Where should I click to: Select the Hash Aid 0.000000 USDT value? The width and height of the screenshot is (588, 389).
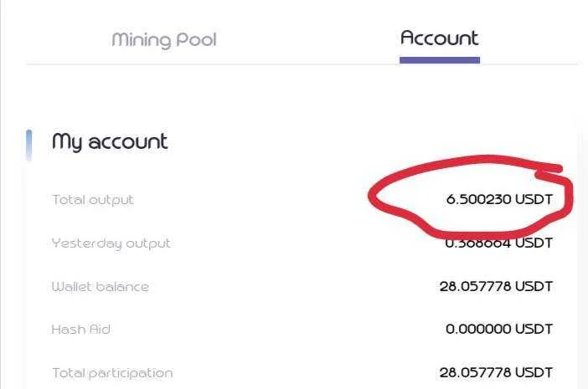click(499, 329)
